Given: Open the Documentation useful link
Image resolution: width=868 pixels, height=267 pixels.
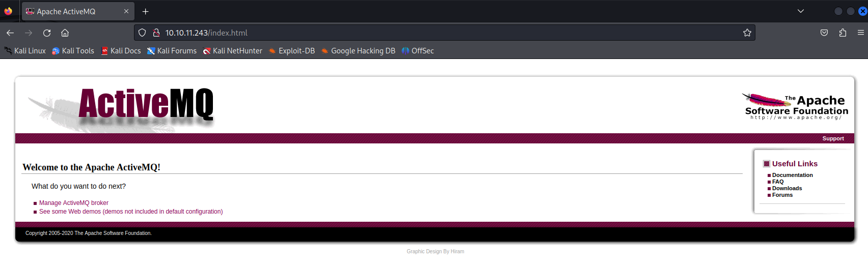Looking at the screenshot, I should click(x=792, y=175).
